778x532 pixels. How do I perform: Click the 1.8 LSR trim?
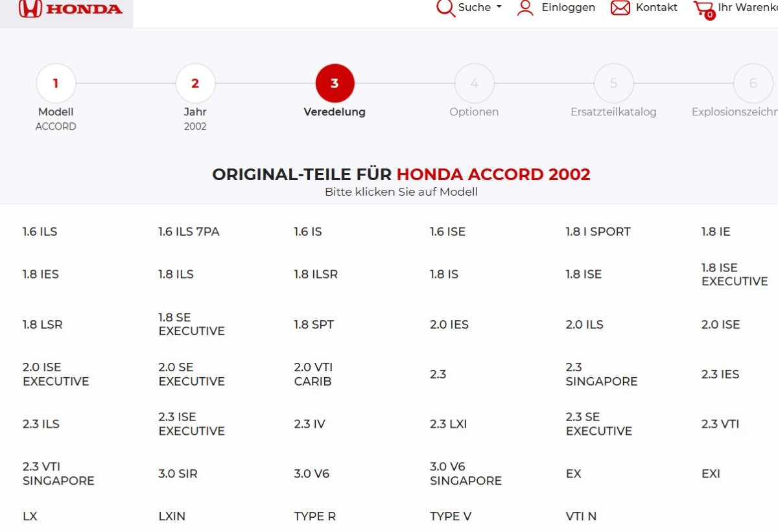point(43,325)
